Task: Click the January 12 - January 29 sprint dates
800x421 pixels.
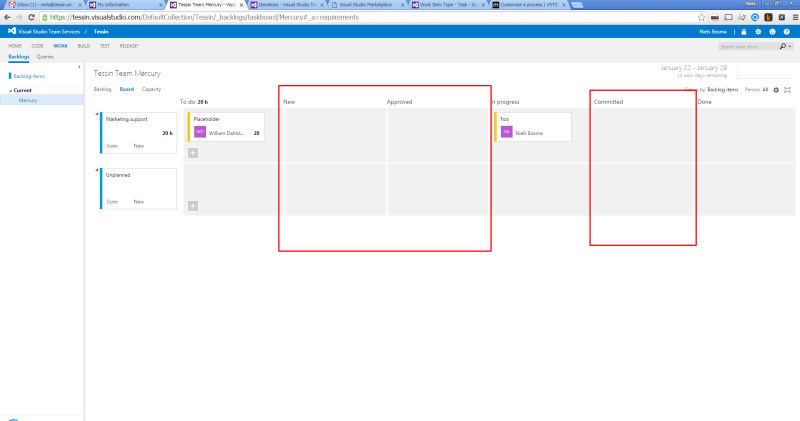Action: (x=693, y=68)
